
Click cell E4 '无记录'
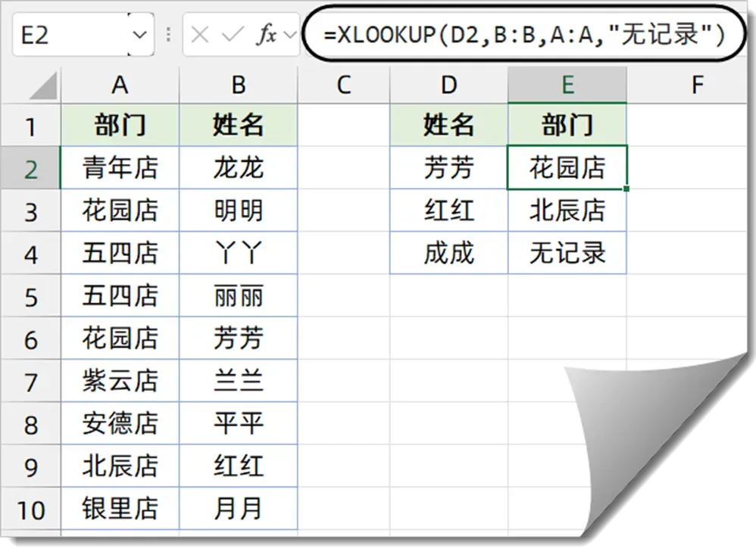point(567,253)
